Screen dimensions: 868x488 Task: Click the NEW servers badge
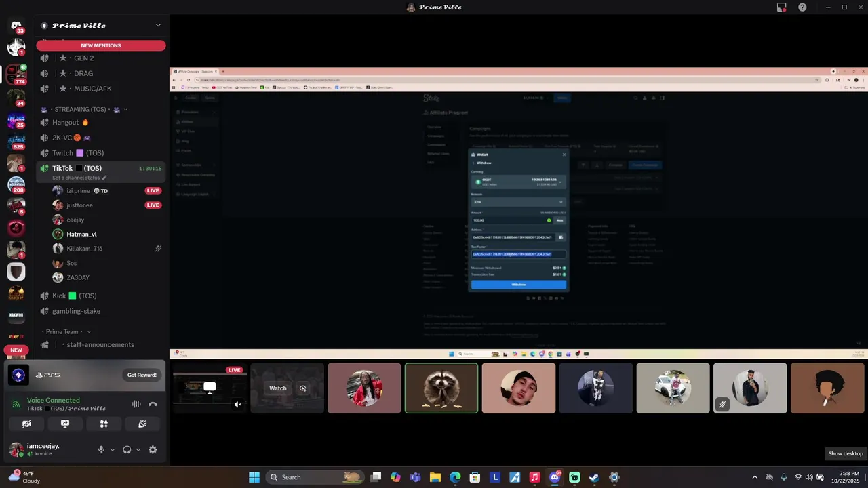coord(16,350)
